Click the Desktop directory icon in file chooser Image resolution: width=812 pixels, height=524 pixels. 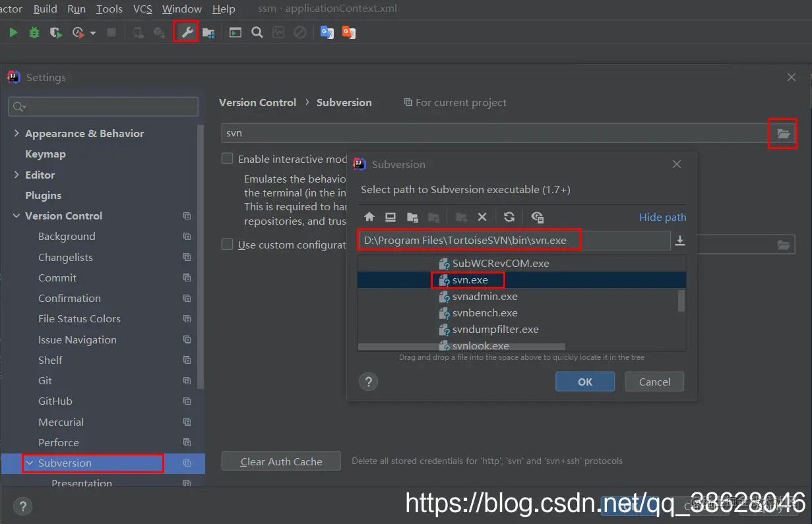(390, 217)
